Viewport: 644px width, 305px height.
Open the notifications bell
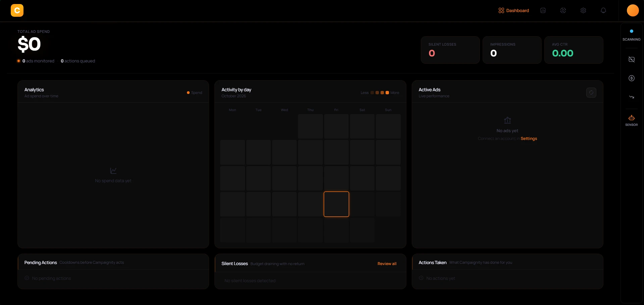pyautogui.click(x=603, y=10)
